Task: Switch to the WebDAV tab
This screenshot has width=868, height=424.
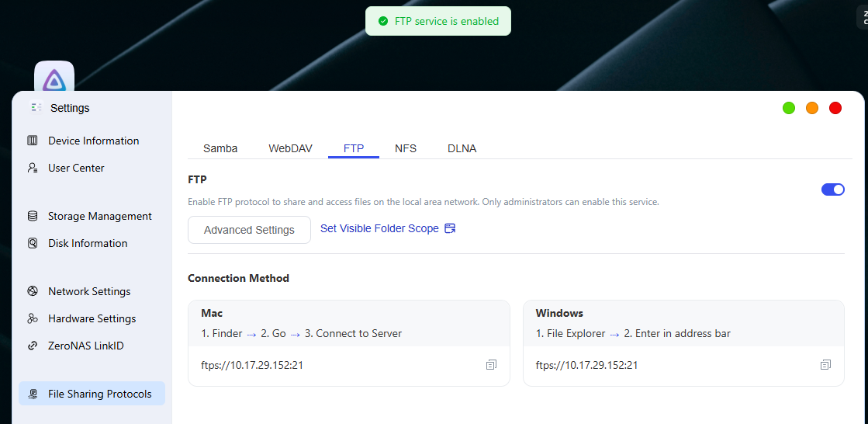Action: [x=291, y=148]
